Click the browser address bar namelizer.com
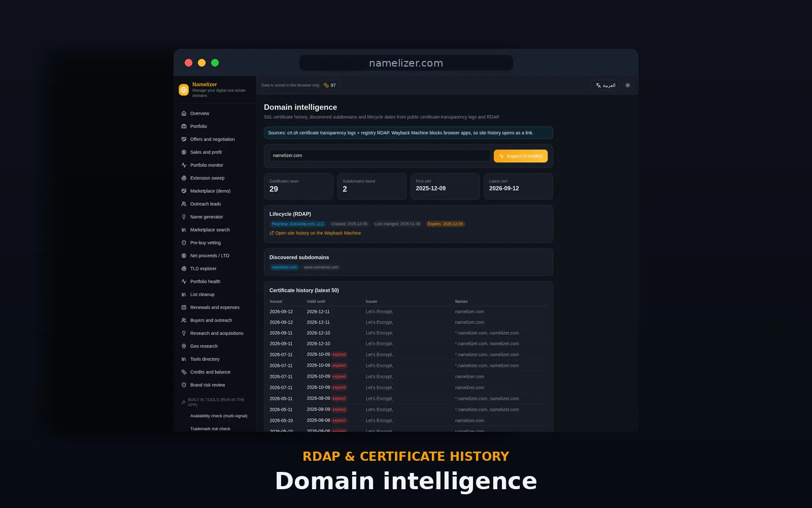 (x=406, y=63)
